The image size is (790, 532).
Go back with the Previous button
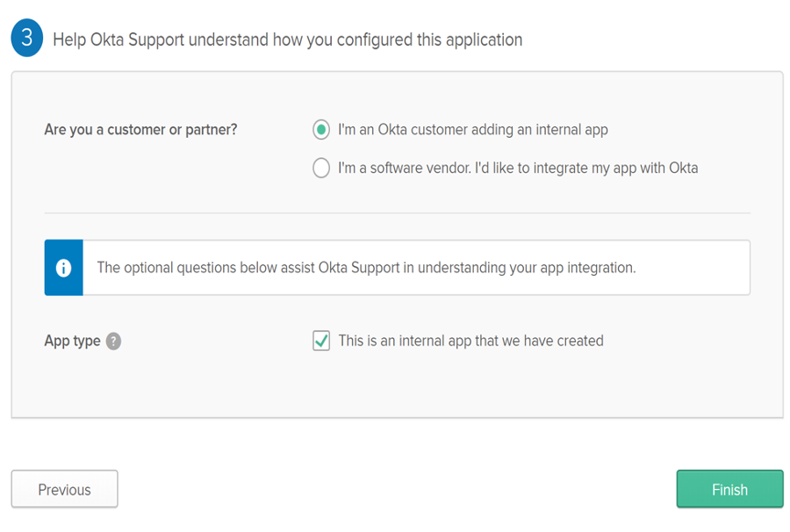(x=64, y=489)
